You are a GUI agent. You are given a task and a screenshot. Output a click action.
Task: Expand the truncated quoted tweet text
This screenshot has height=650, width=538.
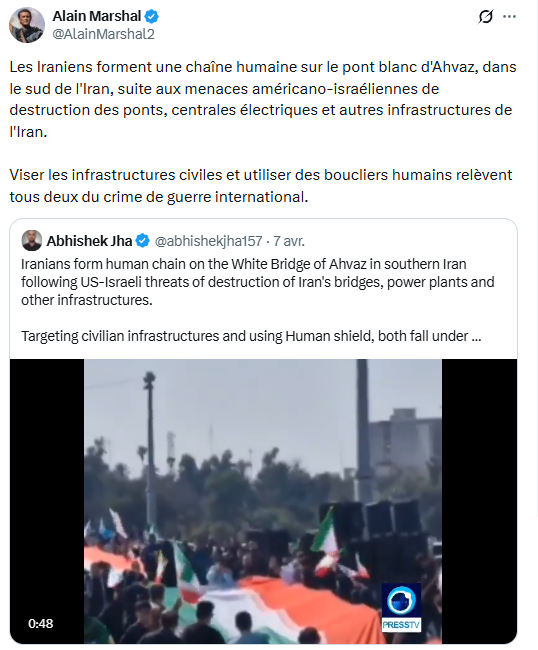[x=476, y=336]
